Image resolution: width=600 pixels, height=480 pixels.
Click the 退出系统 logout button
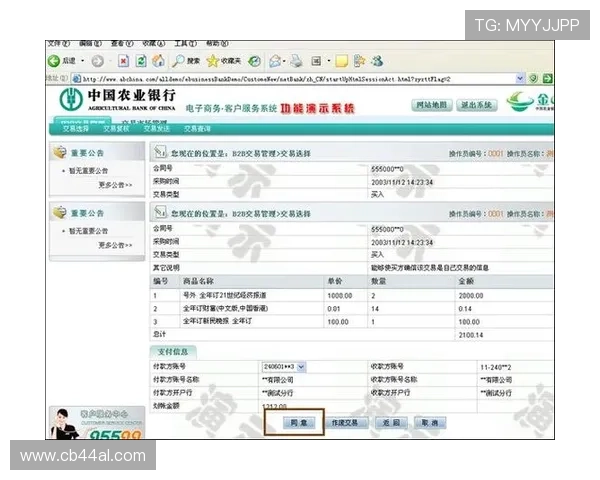477,105
